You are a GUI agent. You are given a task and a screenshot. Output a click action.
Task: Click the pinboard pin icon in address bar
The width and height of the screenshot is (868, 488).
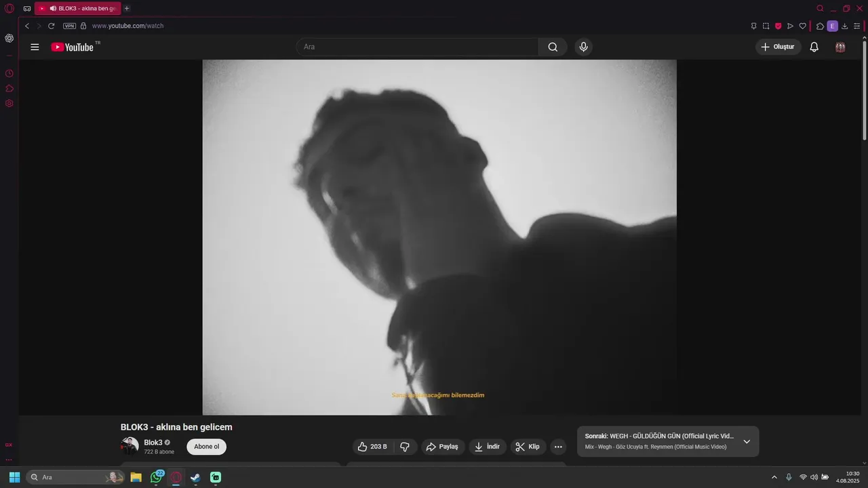click(x=753, y=26)
